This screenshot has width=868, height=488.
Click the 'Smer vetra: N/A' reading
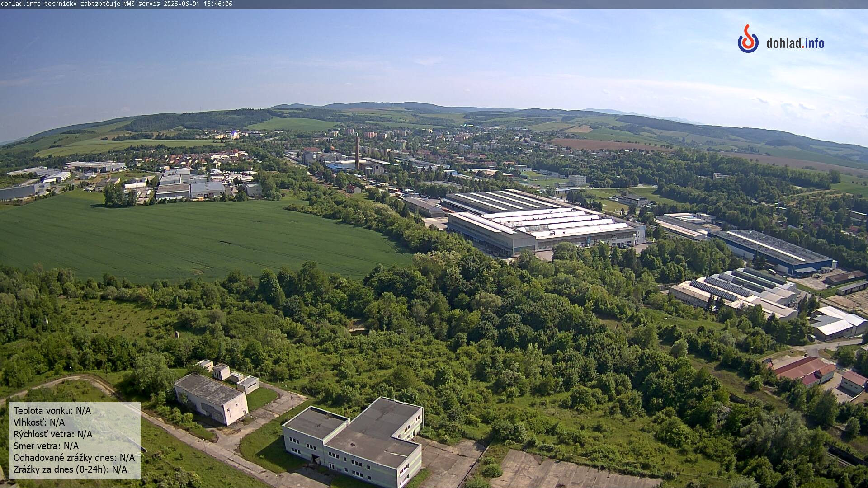pos(46,446)
